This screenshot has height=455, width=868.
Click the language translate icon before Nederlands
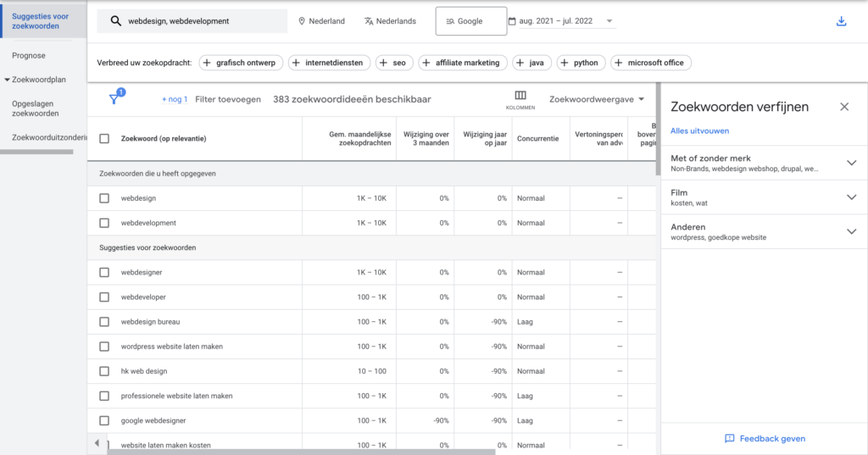coord(369,21)
